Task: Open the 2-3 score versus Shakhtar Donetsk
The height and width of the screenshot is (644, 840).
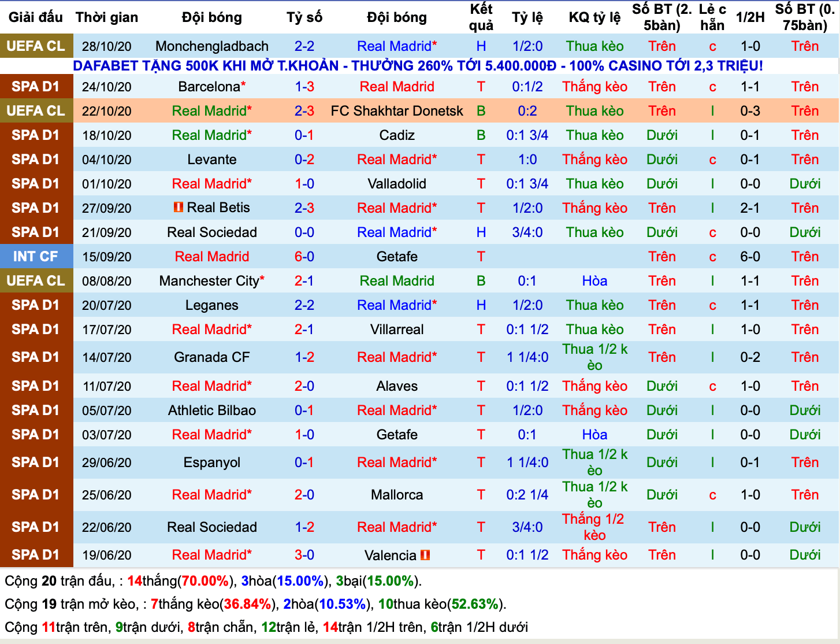Action: [x=304, y=111]
